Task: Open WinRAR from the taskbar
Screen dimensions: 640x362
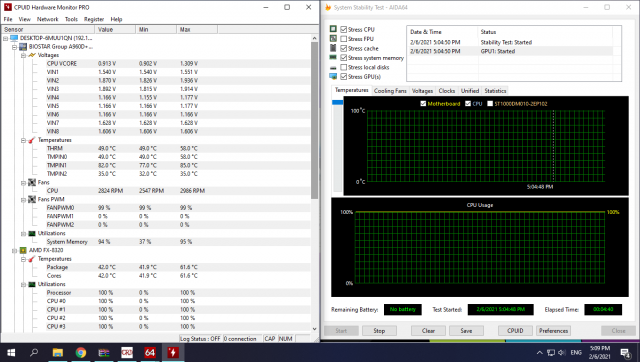Action: [104, 352]
